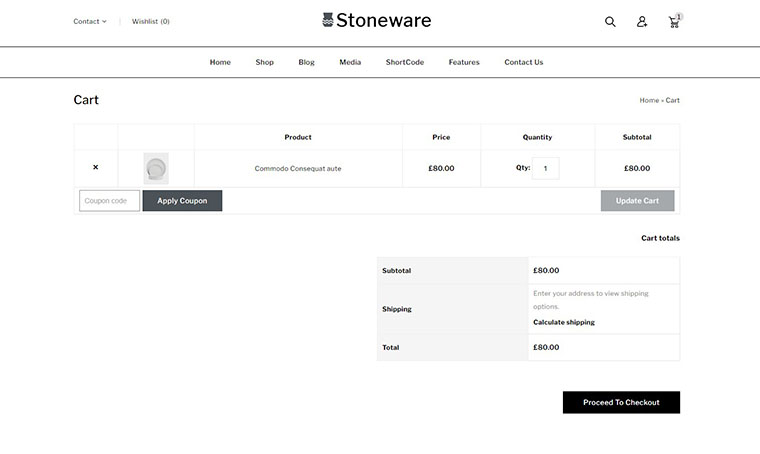Remove Commodo Consequat aute from cart

click(96, 168)
